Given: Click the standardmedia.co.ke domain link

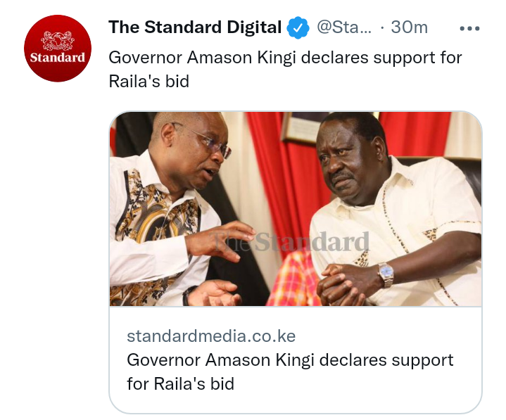Looking at the screenshot, I should coord(211,336).
